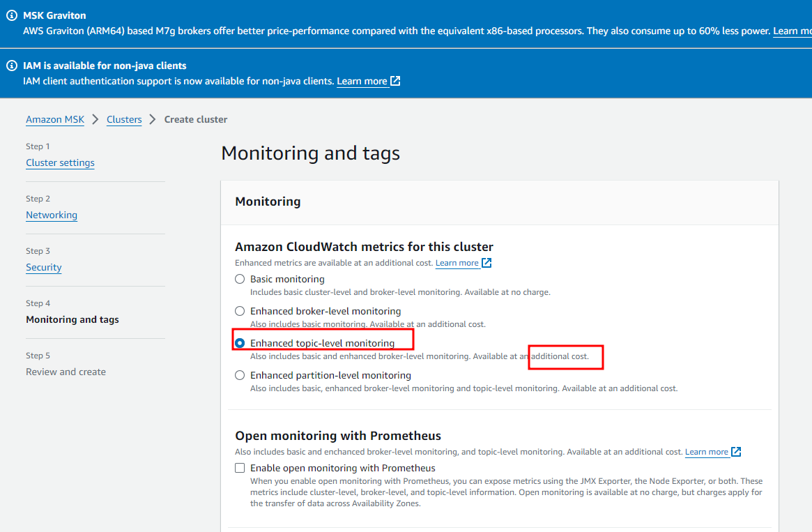Screen dimensions: 812x532
Task: Click external link icon beside IAM Learn more
Action: 395,81
